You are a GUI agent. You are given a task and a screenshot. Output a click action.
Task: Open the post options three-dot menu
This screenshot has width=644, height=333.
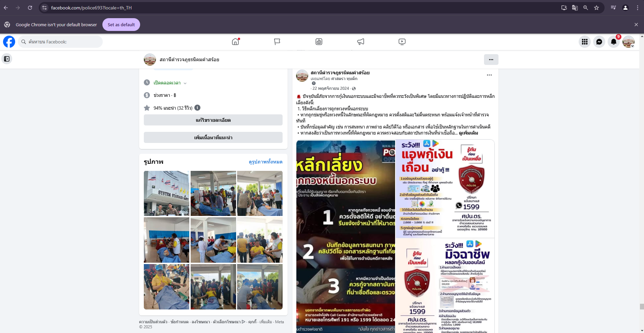pos(489,75)
